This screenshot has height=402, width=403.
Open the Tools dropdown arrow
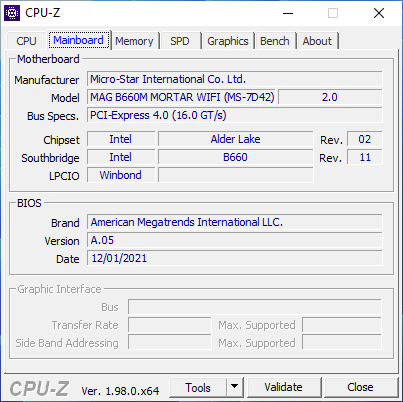click(x=235, y=387)
